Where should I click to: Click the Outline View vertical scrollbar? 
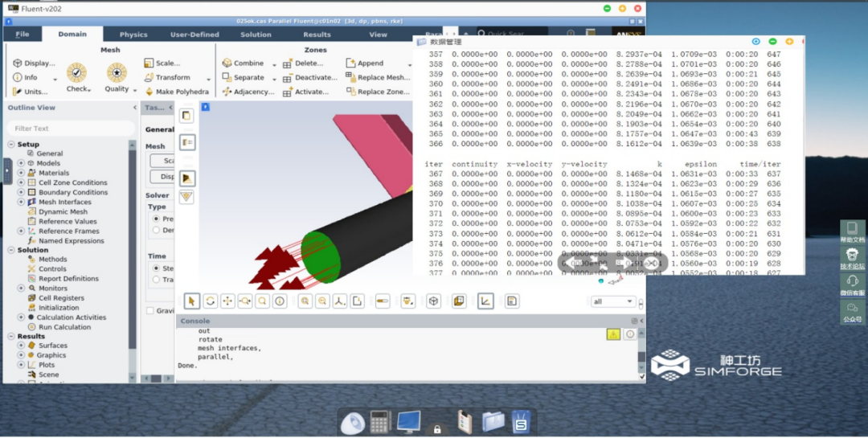133,260
